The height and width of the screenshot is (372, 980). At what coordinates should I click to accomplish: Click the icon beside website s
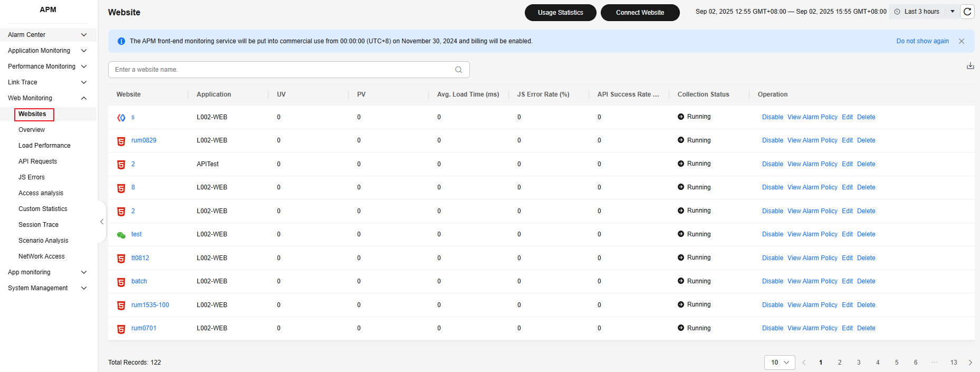coord(121,118)
